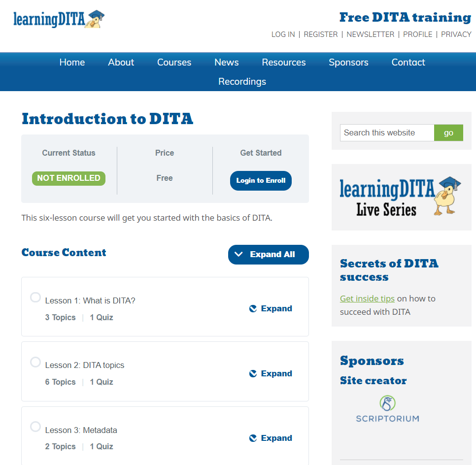Click '1 Quiz' under Lesson 3

(x=102, y=447)
